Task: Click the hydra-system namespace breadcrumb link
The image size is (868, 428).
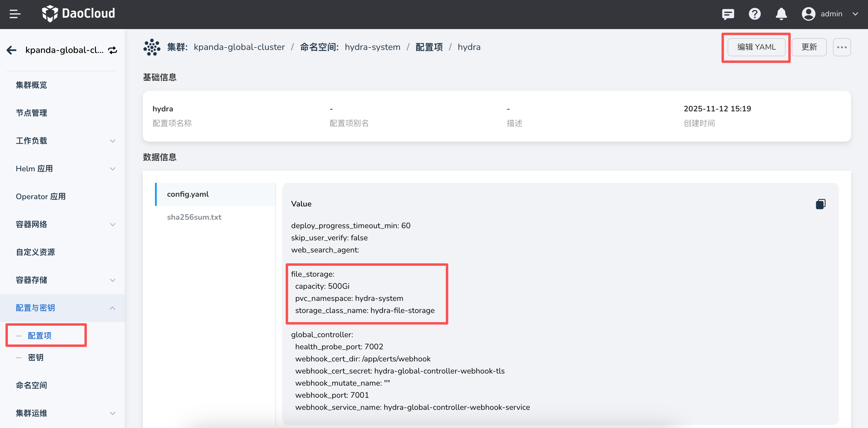Action: coord(372,47)
